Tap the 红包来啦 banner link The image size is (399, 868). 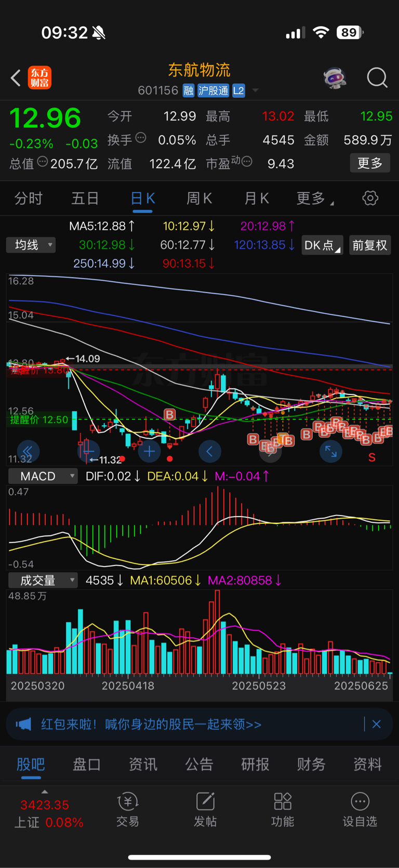tap(151, 724)
